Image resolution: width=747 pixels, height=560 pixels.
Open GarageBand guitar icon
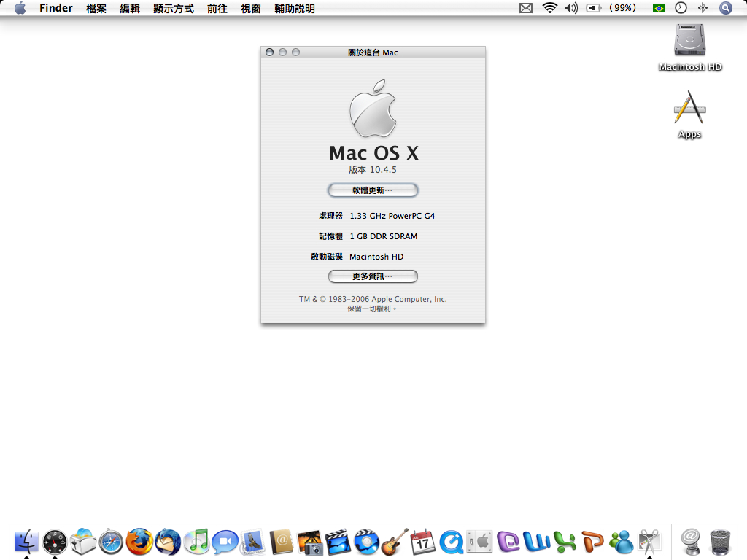(x=395, y=542)
